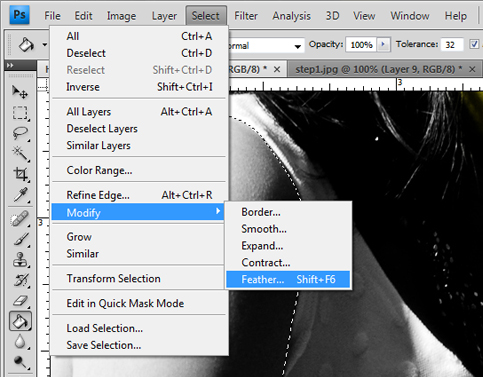
Task: Select the Paint Bucket tool in toolbox
Action: (x=20, y=321)
